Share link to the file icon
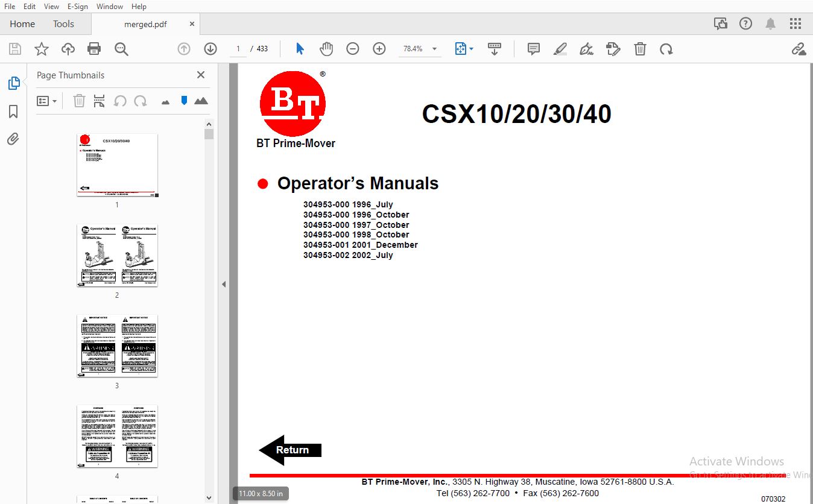 pos(799,49)
